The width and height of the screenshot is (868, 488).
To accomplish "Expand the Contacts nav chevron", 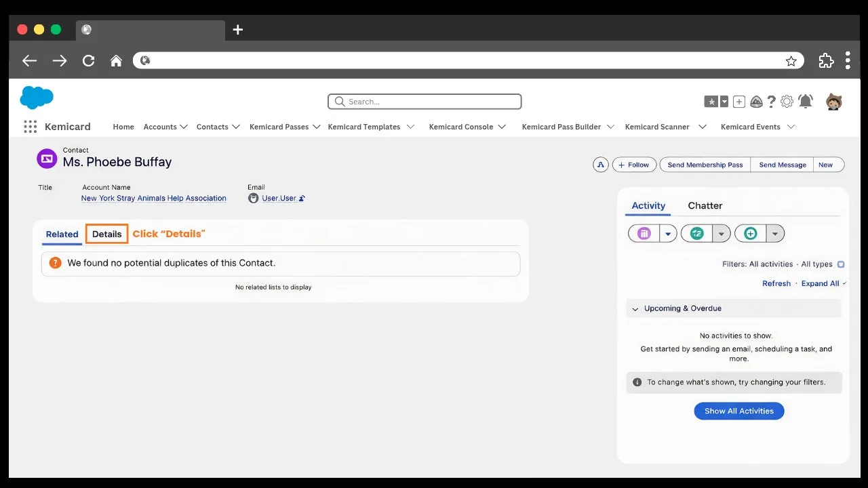I will click(x=236, y=127).
